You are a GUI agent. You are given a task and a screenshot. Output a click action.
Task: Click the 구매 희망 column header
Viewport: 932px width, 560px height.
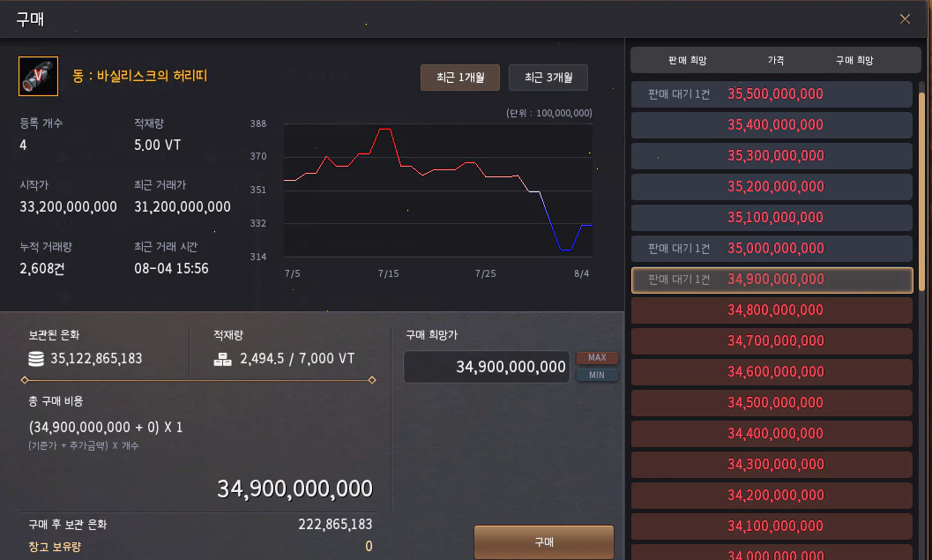854,61
